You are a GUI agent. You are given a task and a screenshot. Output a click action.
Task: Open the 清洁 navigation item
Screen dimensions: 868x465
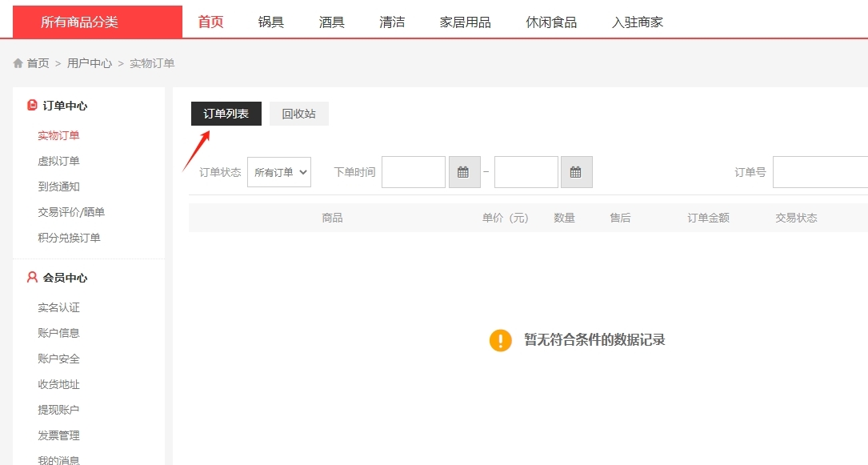click(392, 22)
